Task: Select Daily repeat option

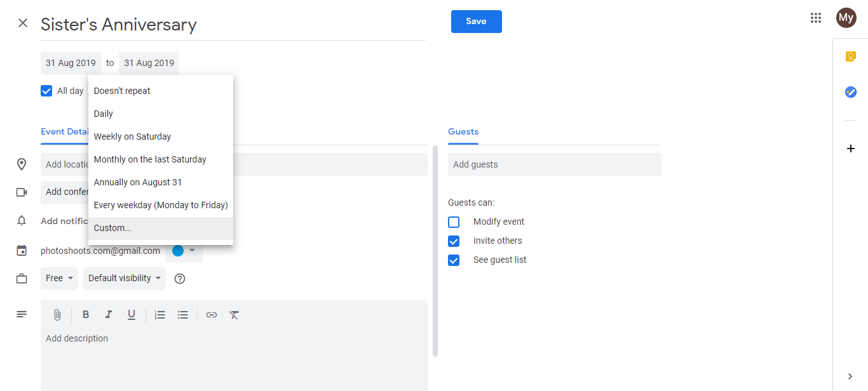Action: [x=161, y=114]
